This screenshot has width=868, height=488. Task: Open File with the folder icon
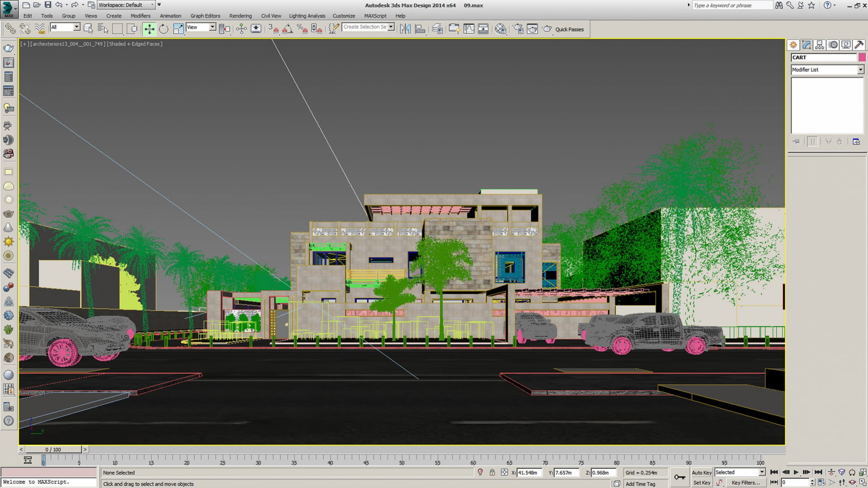tap(37, 5)
